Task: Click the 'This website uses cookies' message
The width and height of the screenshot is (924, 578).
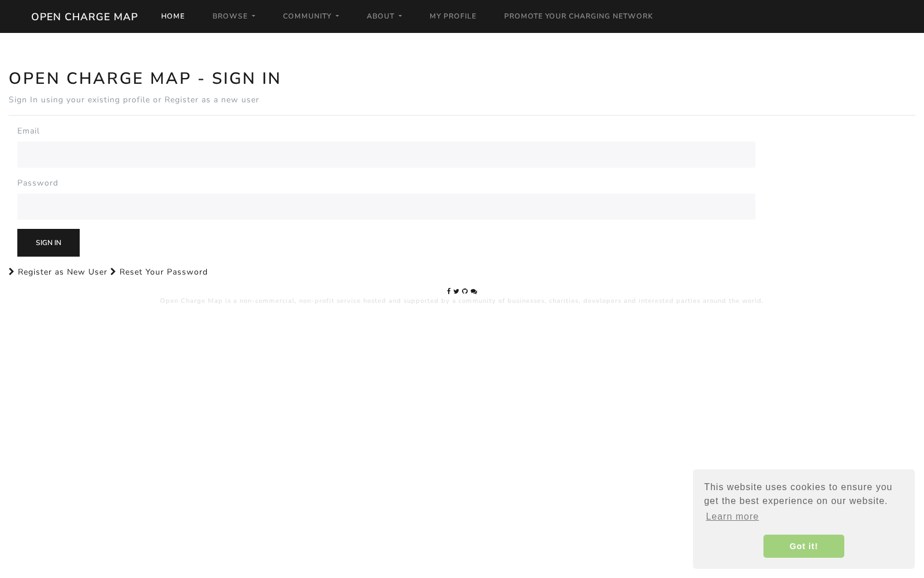Action: pyautogui.click(x=798, y=494)
